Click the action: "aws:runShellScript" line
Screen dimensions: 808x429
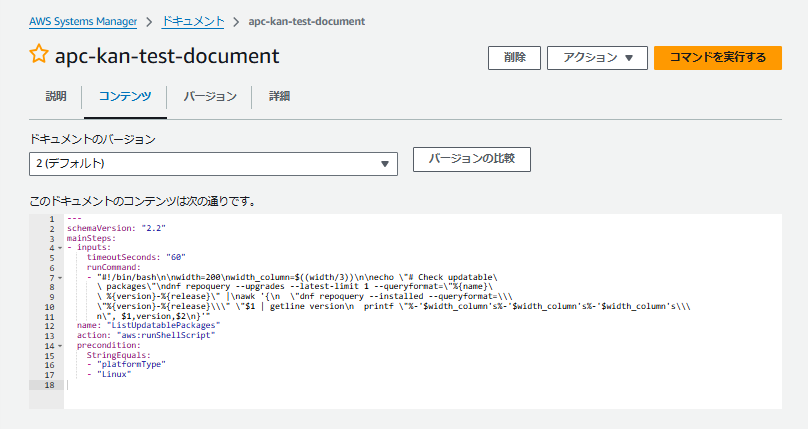point(146,335)
